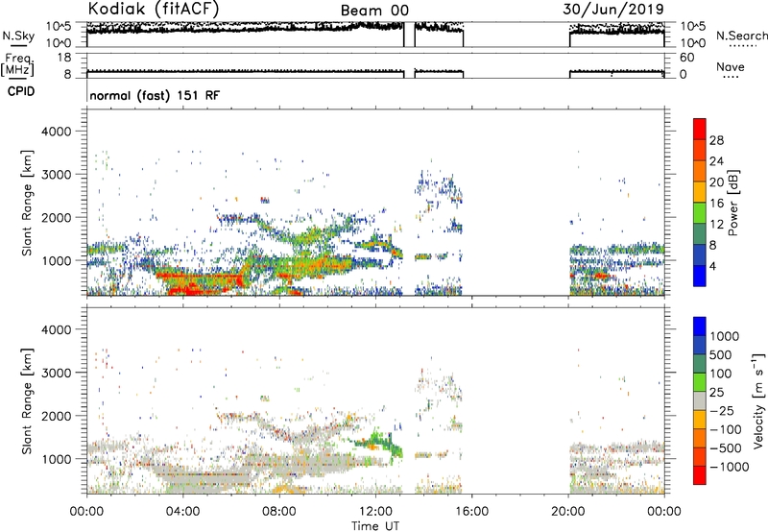Image resolution: width=768 pixels, height=532 pixels.
Task: Click the '04:00' time axis label
Action: tap(183, 512)
